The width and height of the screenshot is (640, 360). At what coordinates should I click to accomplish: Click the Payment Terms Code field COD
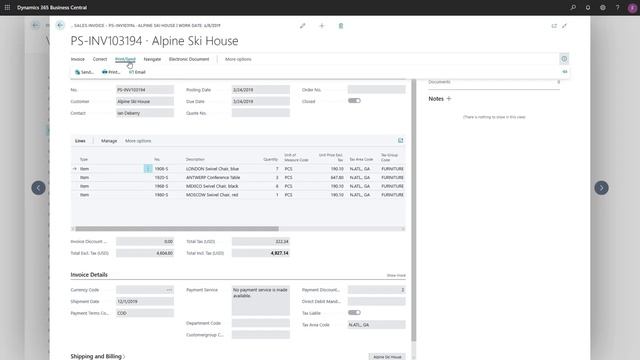(x=145, y=313)
